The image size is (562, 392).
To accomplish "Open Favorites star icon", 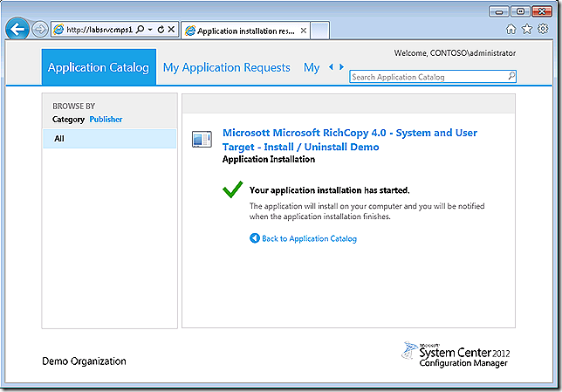I will (527, 29).
